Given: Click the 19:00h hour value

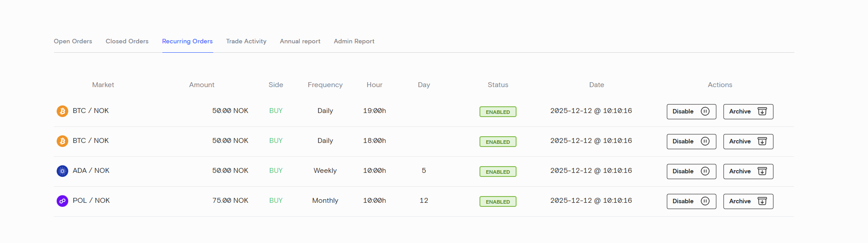Looking at the screenshot, I should coord(375,111).
